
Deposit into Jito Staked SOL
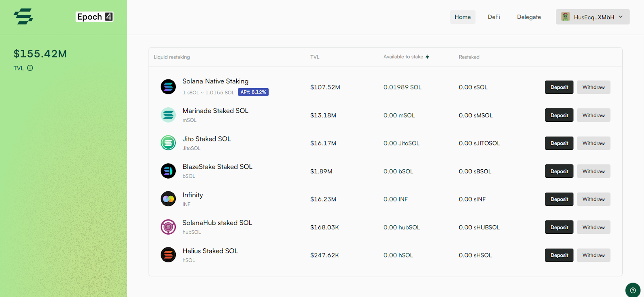click(x=559, y=143)
